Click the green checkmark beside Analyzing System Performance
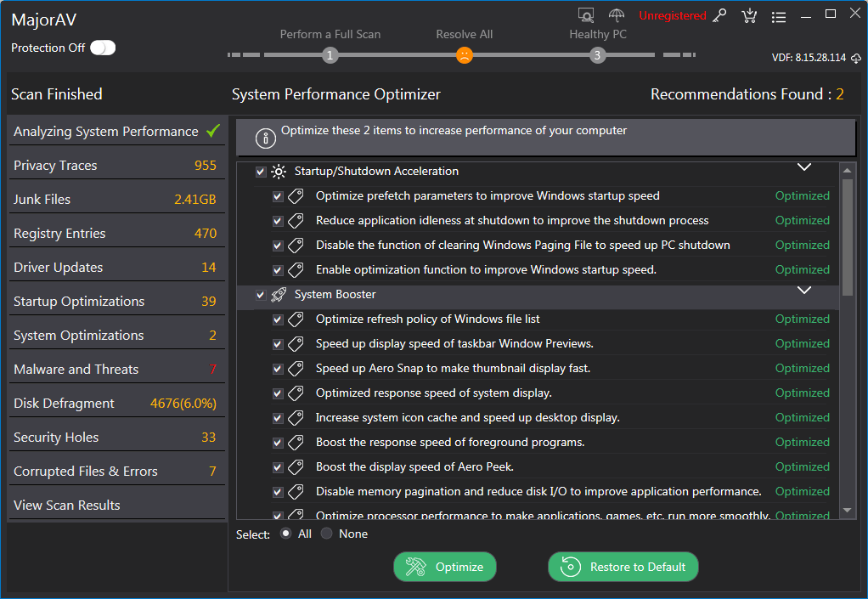Screen dimensions: 868x599 tap(213, 131)
